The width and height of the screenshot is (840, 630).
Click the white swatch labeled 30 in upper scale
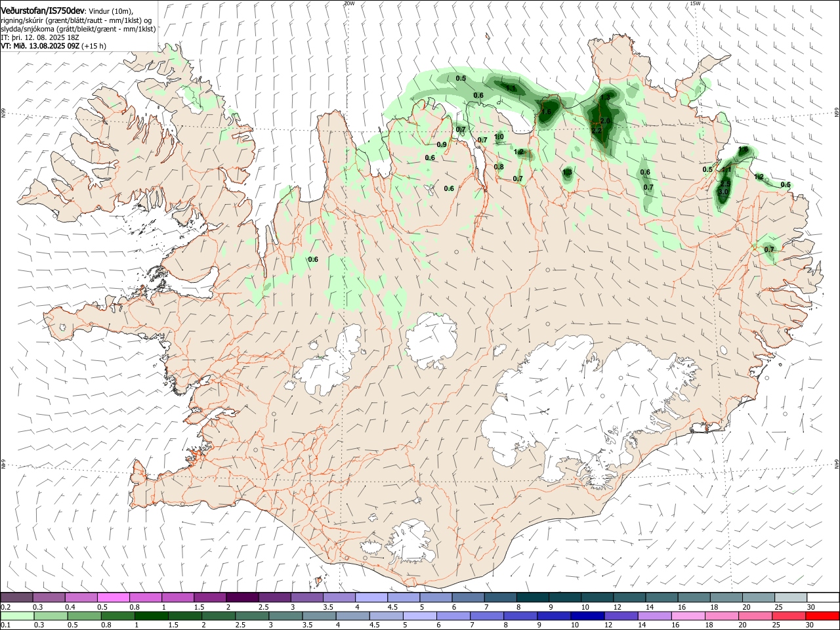(824, 597)
